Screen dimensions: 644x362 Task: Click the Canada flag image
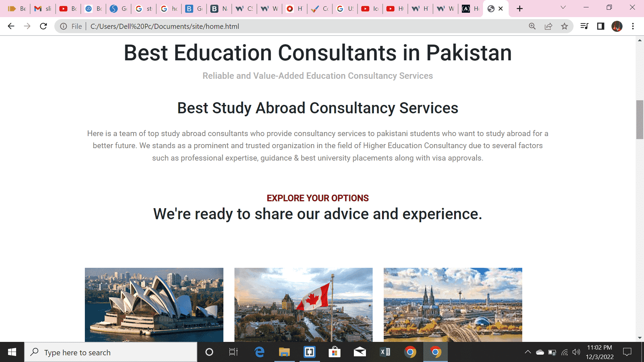pos(303,304)
